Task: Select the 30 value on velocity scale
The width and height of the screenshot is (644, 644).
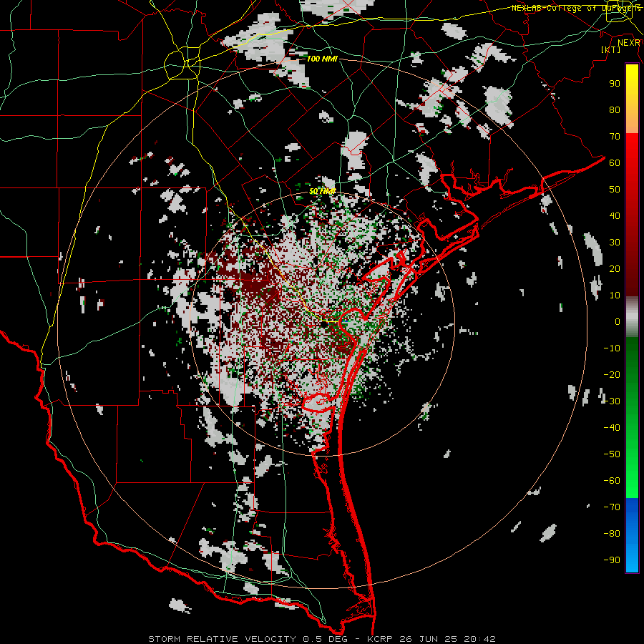Action: click(615, 243)
